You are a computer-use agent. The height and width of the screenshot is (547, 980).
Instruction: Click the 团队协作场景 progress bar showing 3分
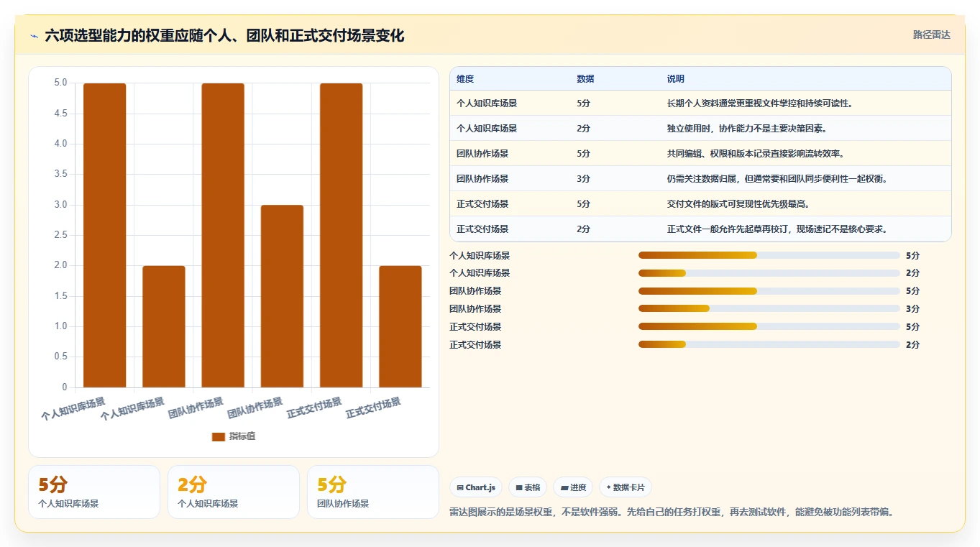pyautogui.click(x=769, y=309)
